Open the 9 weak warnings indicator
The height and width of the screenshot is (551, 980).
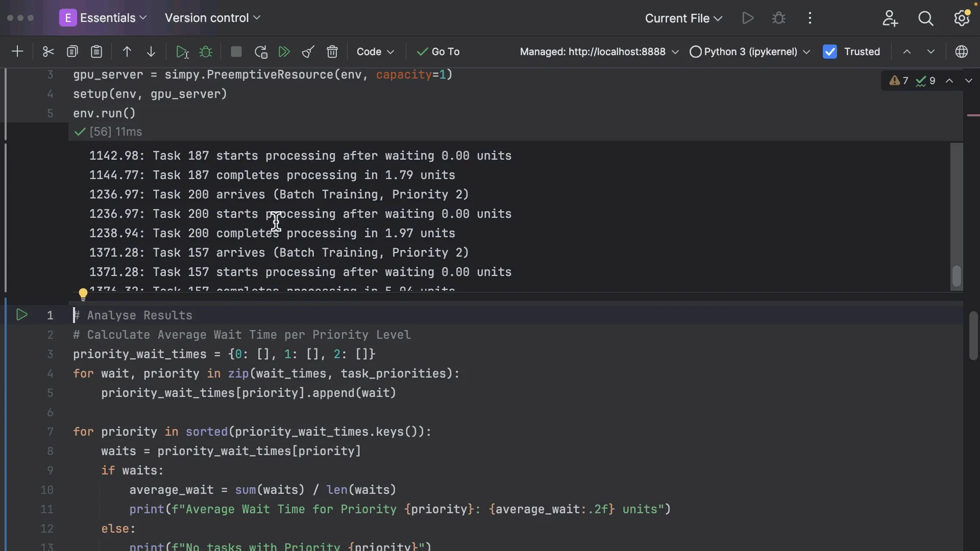pyautogui.click(x=925, y=81)
